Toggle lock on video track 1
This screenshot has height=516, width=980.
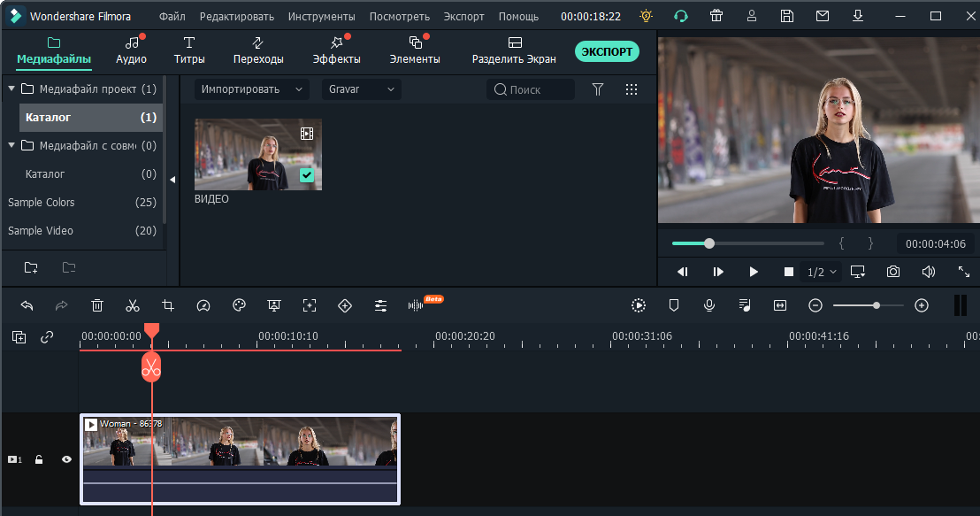point(39,459)
